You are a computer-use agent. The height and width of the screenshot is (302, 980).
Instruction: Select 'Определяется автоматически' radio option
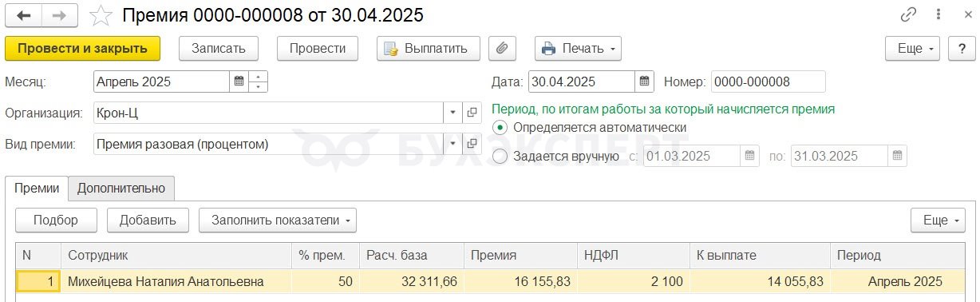(500, 128)
